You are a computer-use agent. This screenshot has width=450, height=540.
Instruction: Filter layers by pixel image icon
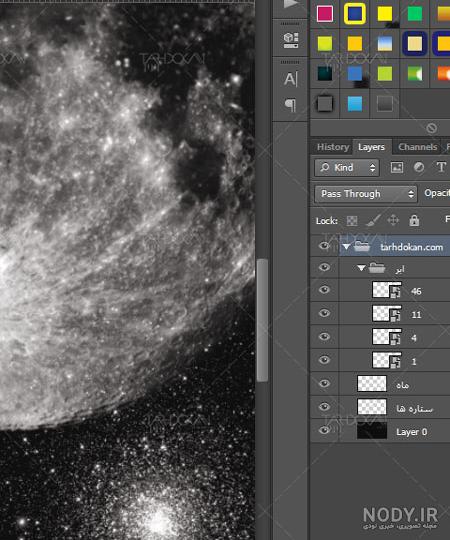[397, 168]
